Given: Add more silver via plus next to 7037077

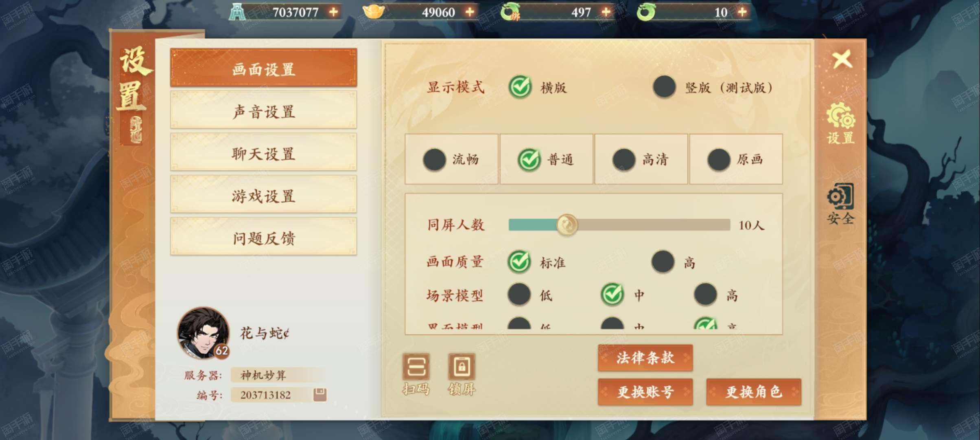Looking at the screenshot, I should tap(334, 12).
